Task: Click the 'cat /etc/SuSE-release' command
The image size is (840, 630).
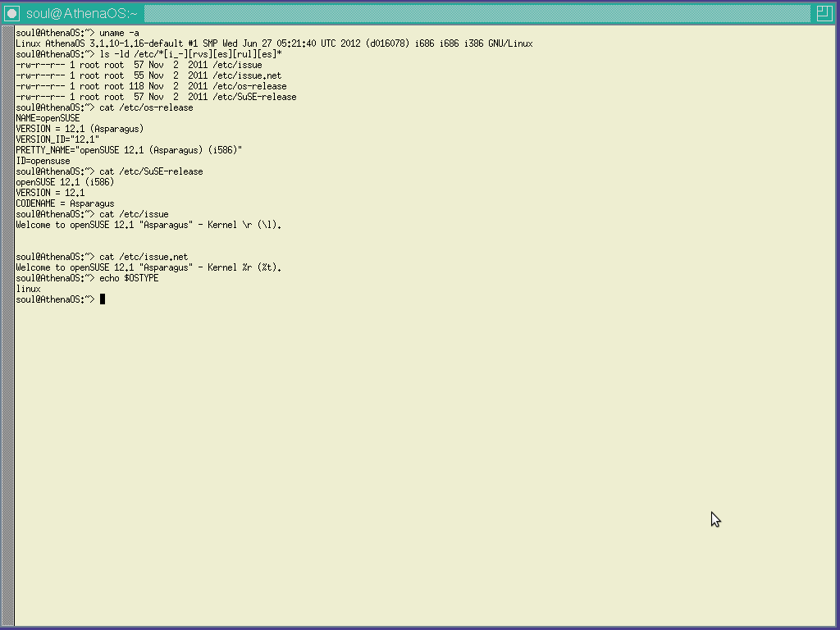Action: [109, 172]
